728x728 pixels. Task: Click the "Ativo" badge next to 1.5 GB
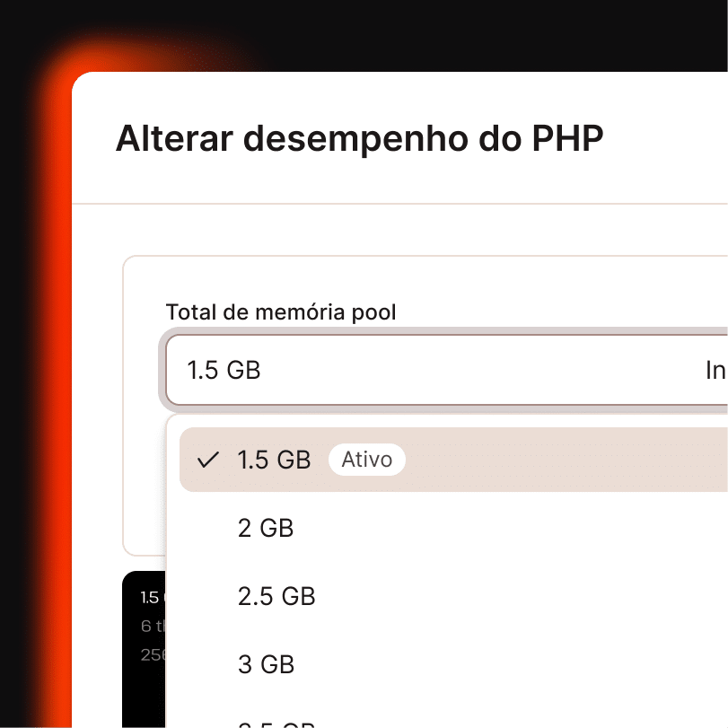(367, 460)
